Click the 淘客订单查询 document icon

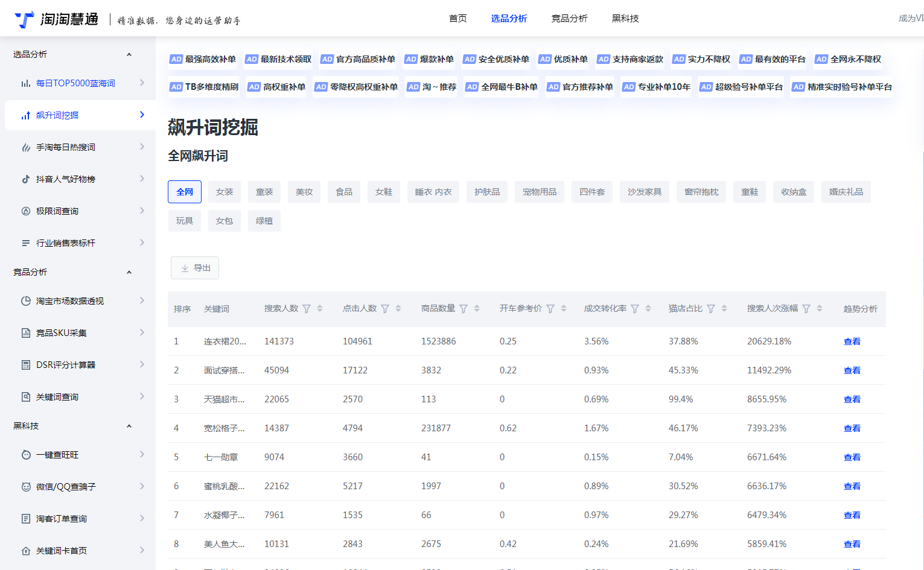[26, 519]
